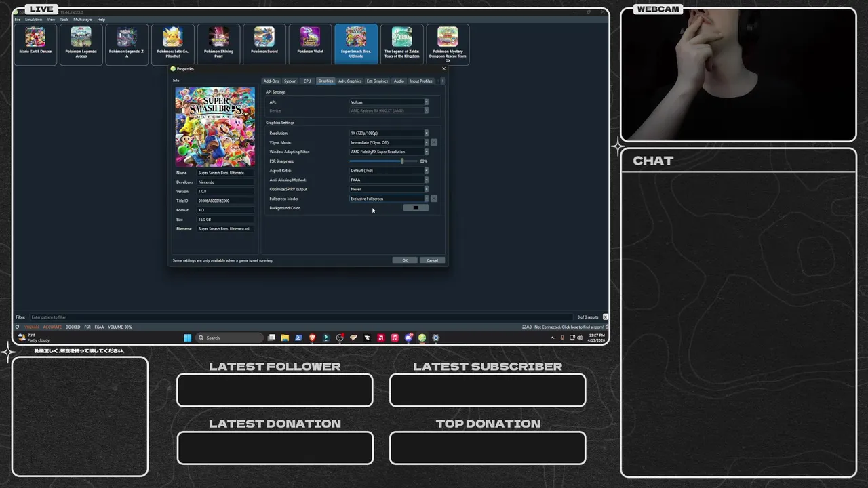Viewport: 868px width, 488px height.
Task: Click the game list filter input field
Action: point(300,317)
